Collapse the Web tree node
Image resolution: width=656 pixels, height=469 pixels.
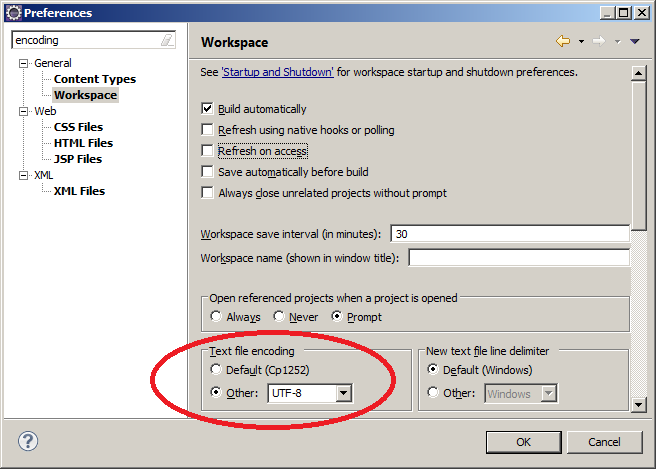(x=24, y=111)
